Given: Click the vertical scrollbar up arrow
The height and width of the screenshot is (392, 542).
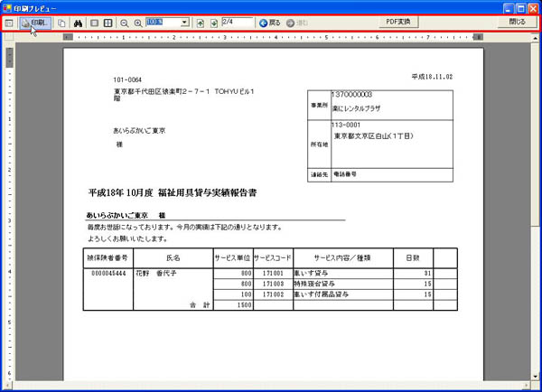Looking at the screenshot, I should [x=536, y=37].
